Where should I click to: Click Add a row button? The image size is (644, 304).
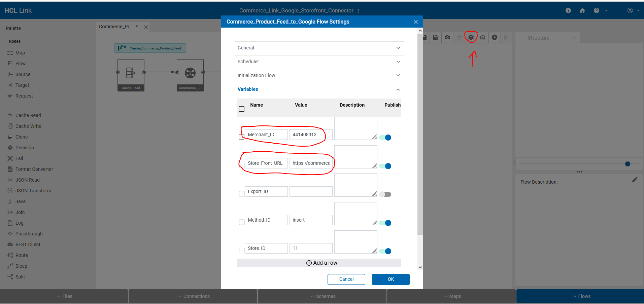(319, 263)
